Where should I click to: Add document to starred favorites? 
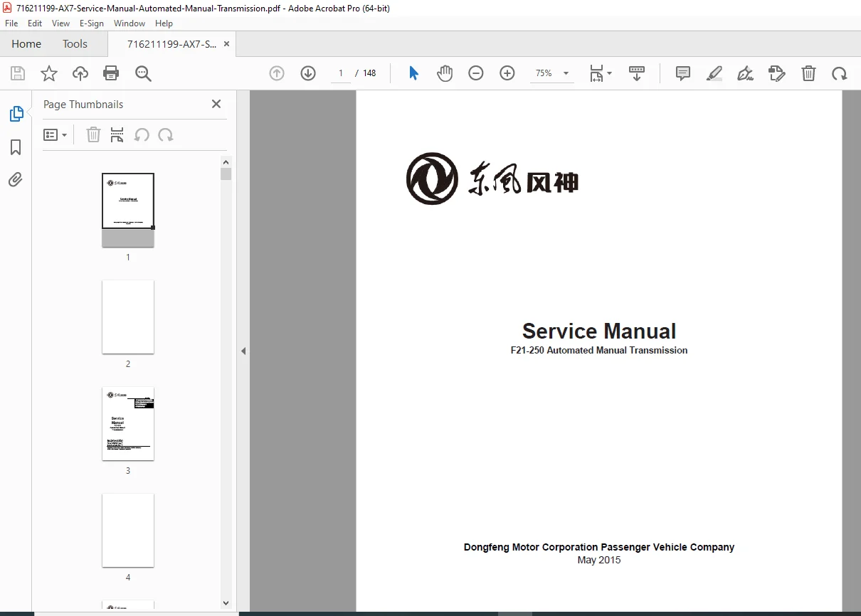point(49,73)
